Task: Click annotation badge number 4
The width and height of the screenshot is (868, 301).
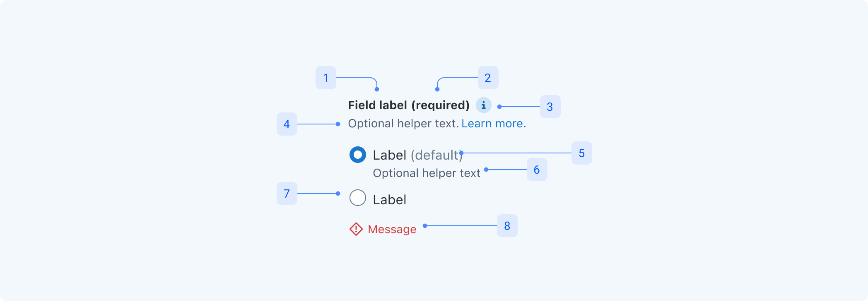Action: point(287,124)
